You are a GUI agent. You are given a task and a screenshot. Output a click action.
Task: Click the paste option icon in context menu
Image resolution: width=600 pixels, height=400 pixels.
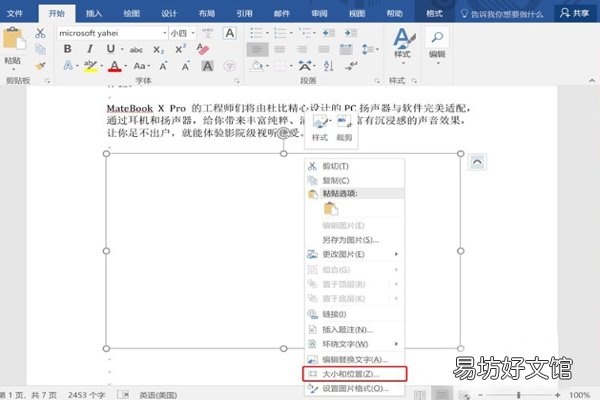click(x=331, y=209)
